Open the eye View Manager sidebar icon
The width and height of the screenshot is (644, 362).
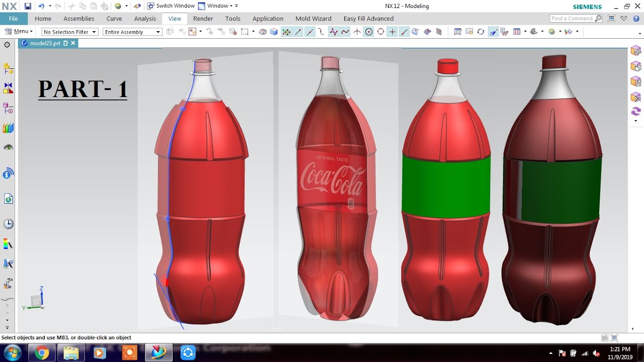(x=8, y=147)
